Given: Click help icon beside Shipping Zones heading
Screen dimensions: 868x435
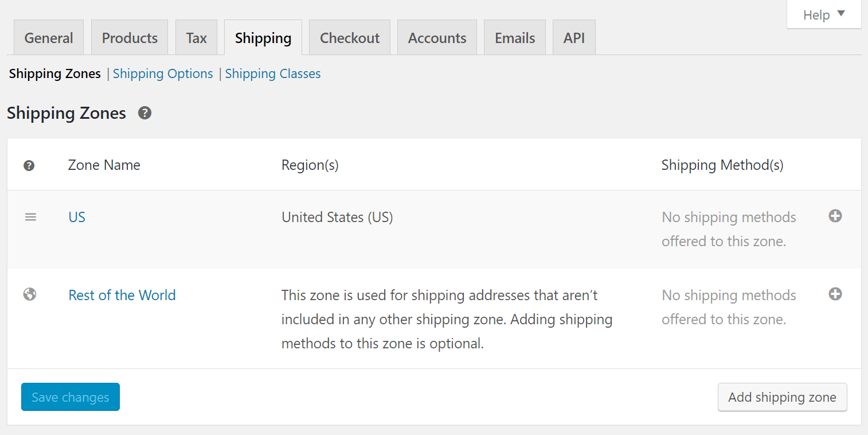Looking at the screenshot, I should pos(145,113).
